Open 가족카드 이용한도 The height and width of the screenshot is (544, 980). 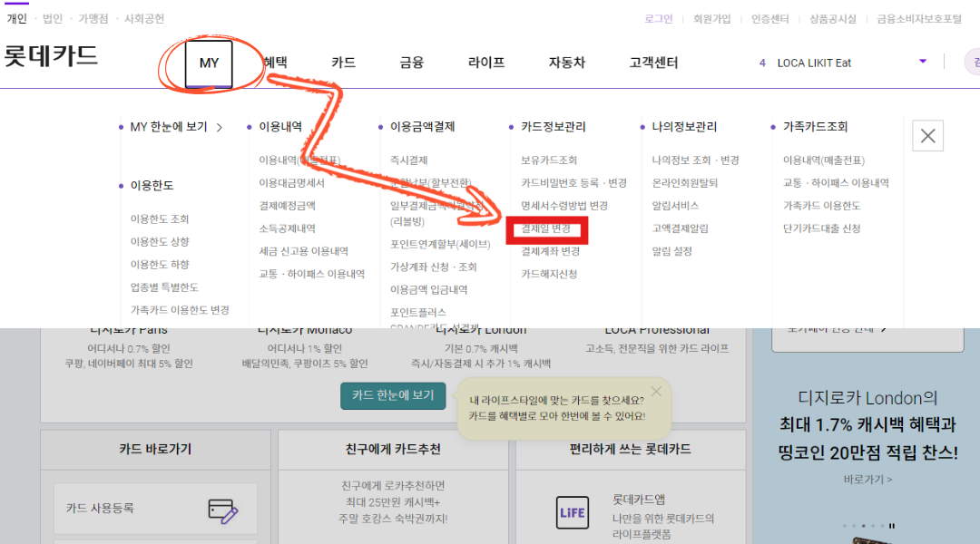(x=822, y=206)
